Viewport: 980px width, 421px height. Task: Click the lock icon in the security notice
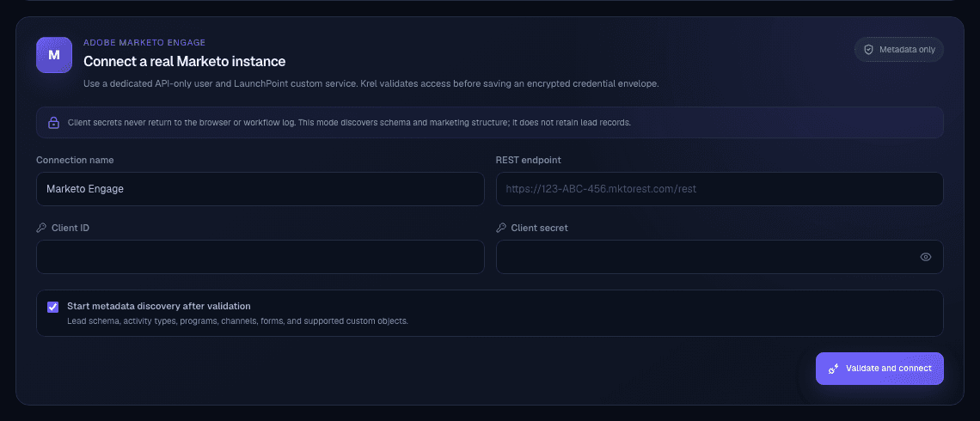[54, 122]
